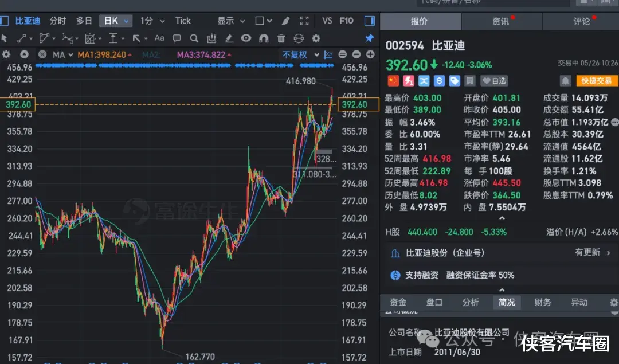
Task: Toggle the right side panel icon
Action: [370, 21]
